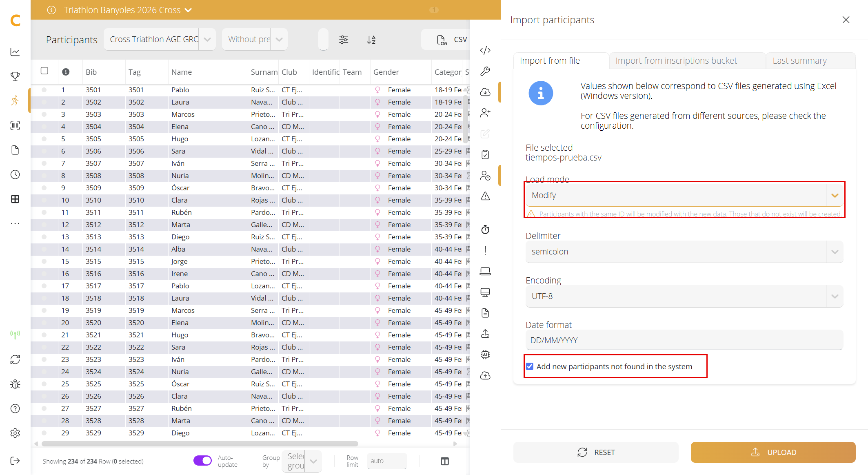The height and width of the screenshot is (475, 868).
Task: Click the RESET button
Action: tap(596, 452)
